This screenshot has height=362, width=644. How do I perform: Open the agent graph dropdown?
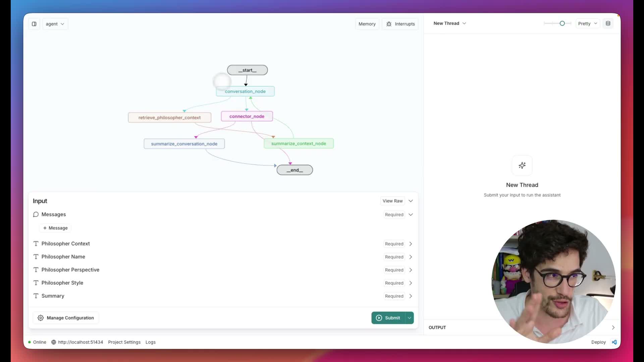(55, 24)
